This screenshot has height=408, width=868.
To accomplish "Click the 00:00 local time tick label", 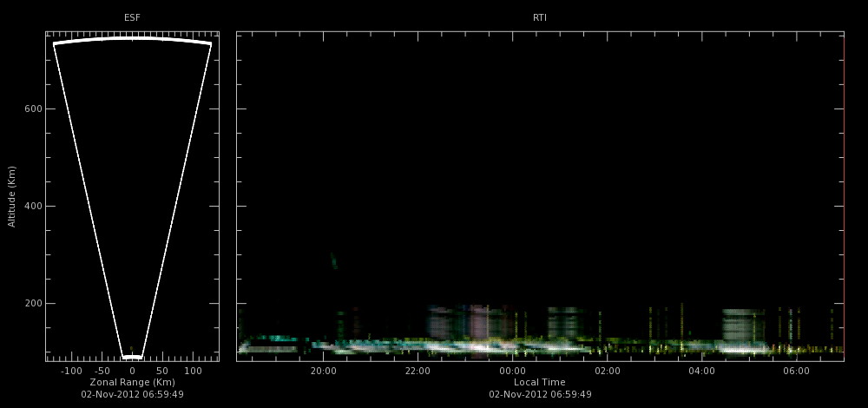I will coord(513,371).
